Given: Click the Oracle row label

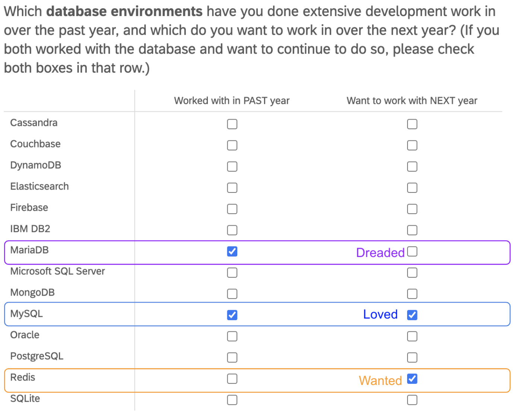Looking at the screenshot, I should tap(25, 335).
